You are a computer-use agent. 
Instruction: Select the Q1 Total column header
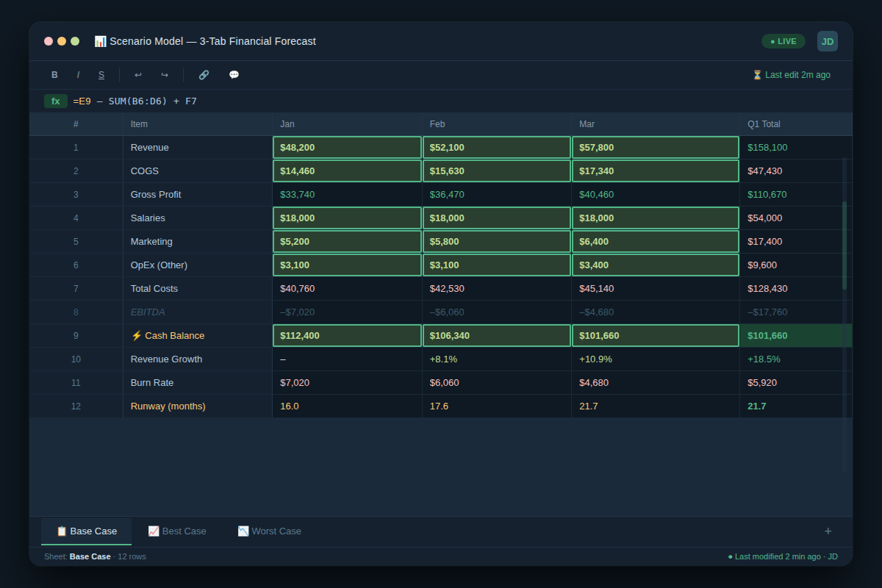coord(796,124)
